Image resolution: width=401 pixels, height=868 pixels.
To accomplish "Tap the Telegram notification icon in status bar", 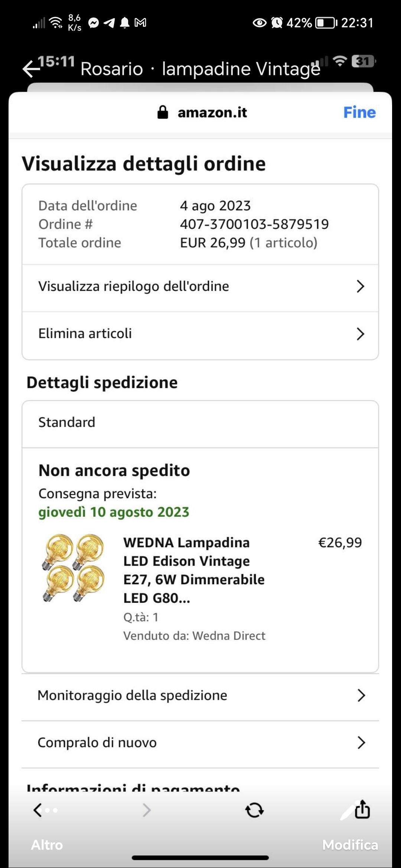I will coord(109,23).
